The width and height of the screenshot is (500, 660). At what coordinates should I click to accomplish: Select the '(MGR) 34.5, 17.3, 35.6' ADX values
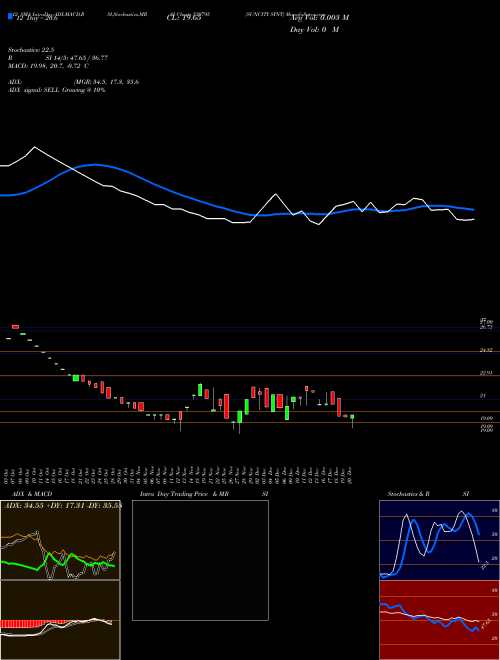(x=106, y=82)
